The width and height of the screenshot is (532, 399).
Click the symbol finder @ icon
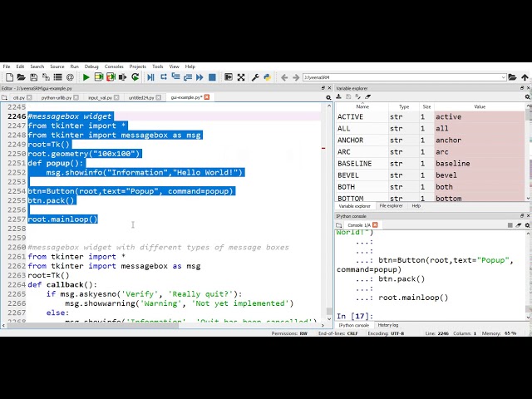[x=70, y=77]
